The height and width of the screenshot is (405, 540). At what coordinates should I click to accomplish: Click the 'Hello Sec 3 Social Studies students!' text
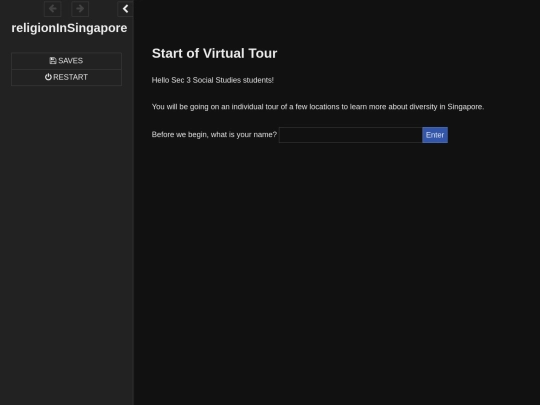pos(213,80)
